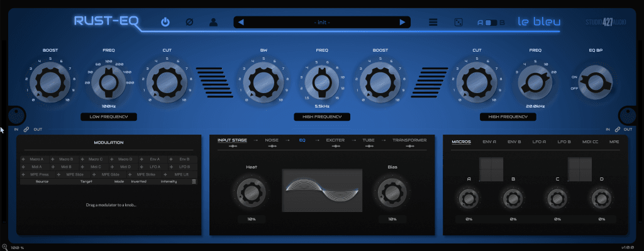644x251 pixels.
Task: Flip the A/B comparison switch
Action: [x=491, y=23]
